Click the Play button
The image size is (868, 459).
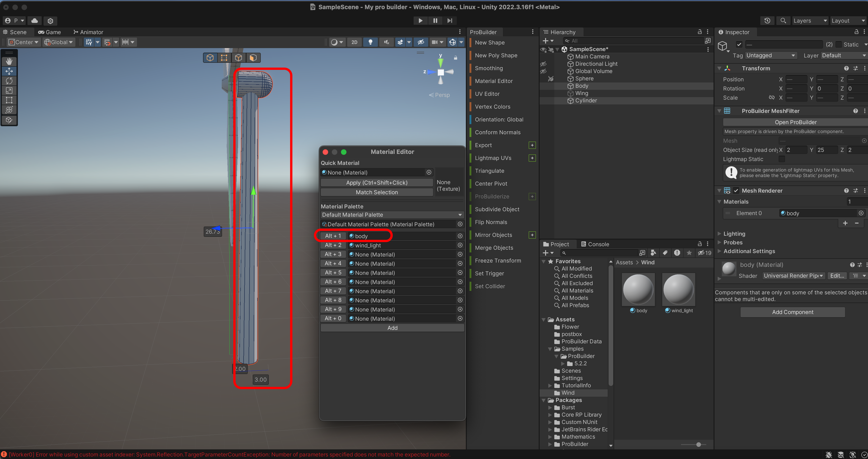pyautogui.click(x=420, y=21)
